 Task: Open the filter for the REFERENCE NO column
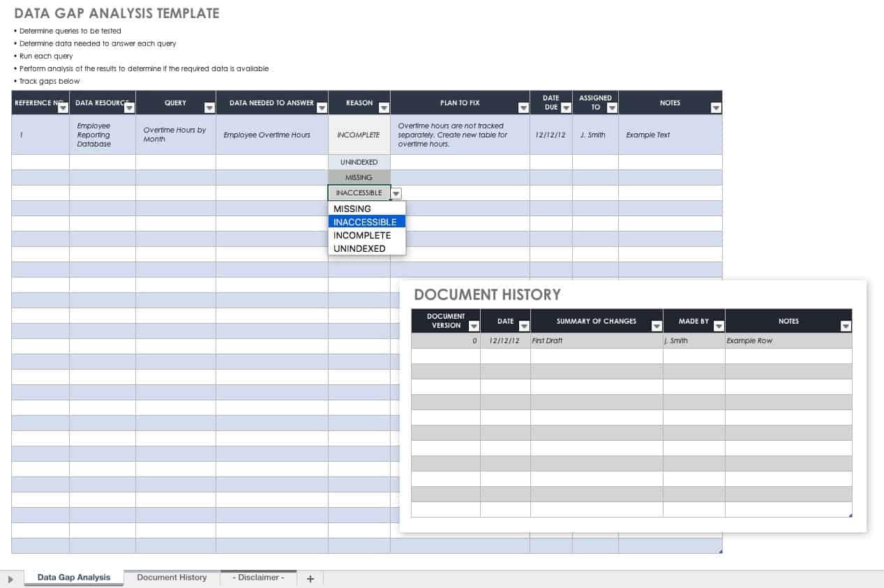pos(63,109)
